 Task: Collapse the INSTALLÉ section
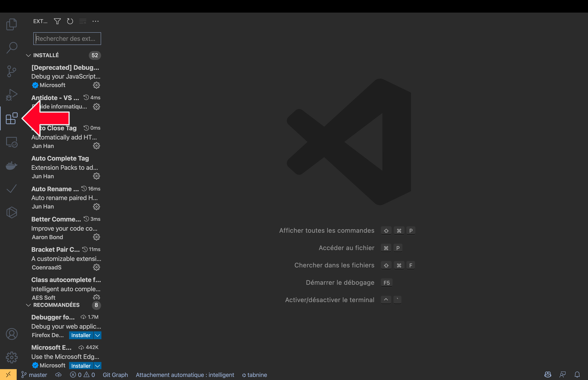click(x=28, y=55)
